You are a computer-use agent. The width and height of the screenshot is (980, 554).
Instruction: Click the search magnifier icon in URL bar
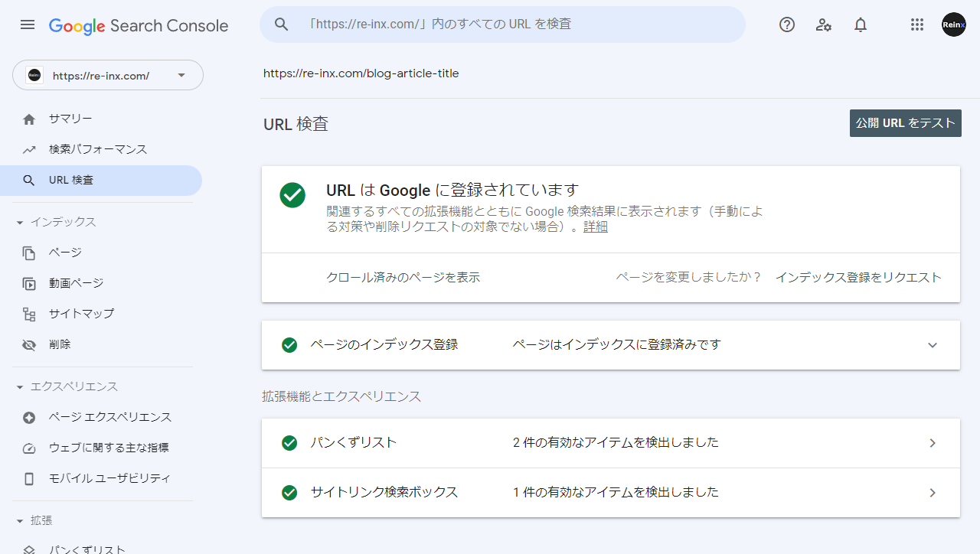(x=281, y=24)
